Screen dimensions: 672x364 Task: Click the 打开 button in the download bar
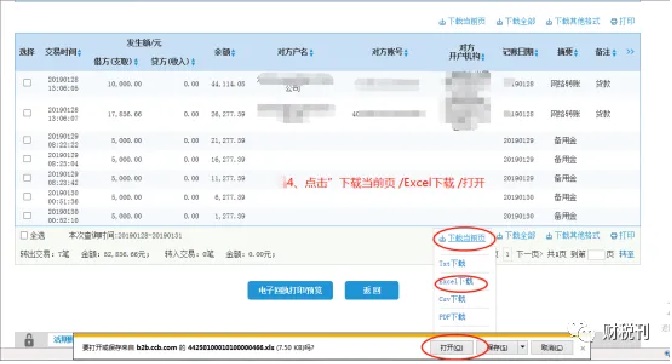point(451,347)
